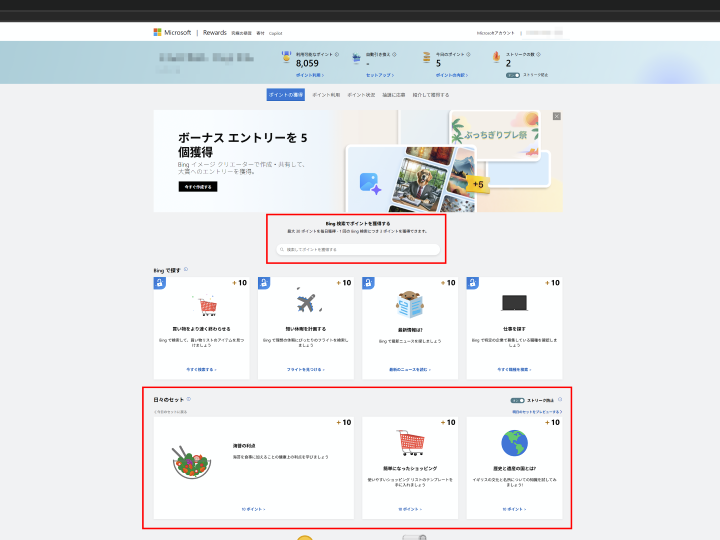This screenshot has width=720, height=540.
Task: Select the points status tab
Action: [361, 95]
